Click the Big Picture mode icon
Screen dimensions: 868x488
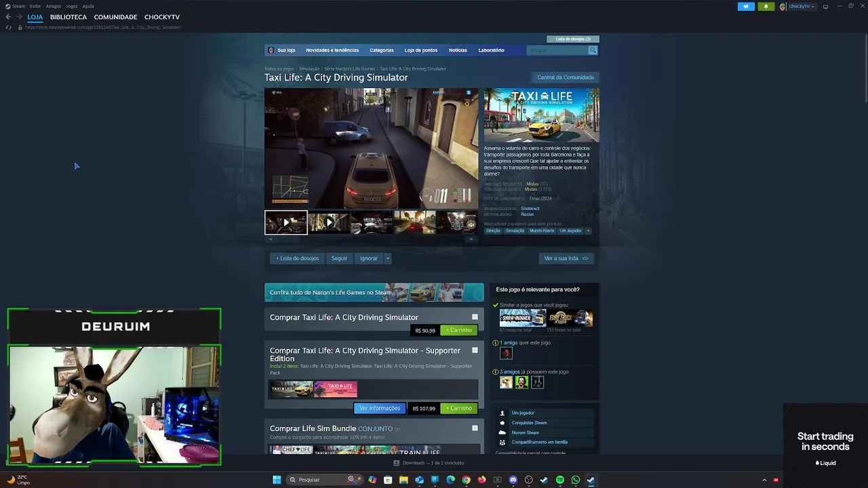click(x=825, y=6)
